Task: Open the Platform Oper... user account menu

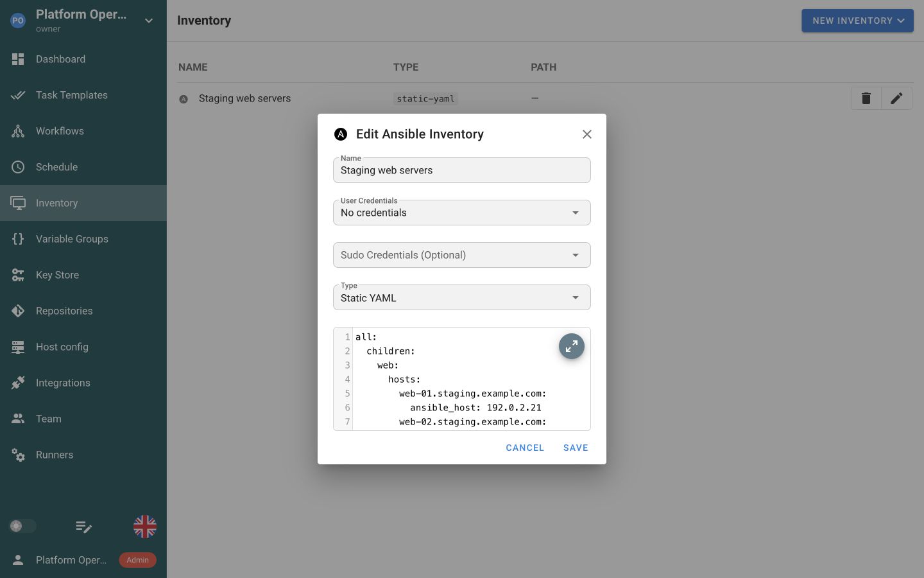Action: pos(83,560)
